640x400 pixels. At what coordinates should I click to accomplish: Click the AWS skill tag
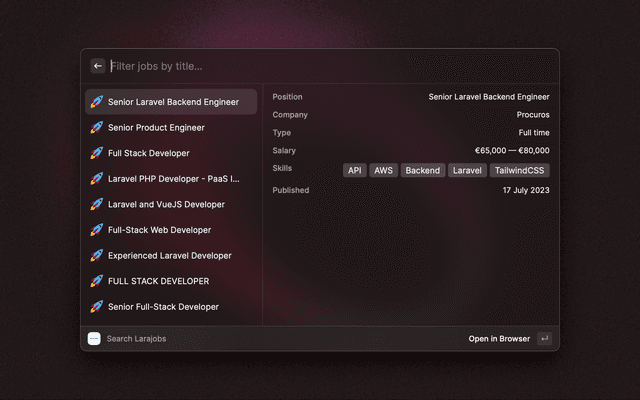coord(383,171)
